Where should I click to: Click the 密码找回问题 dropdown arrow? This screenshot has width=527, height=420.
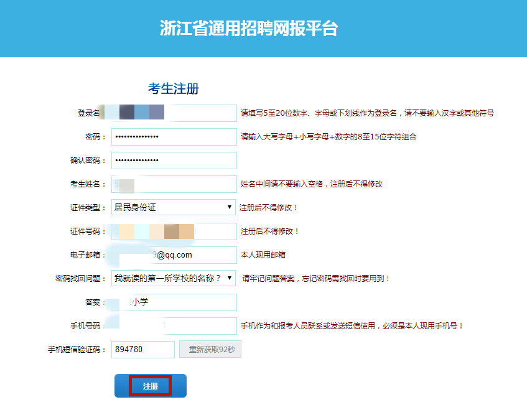231,279
